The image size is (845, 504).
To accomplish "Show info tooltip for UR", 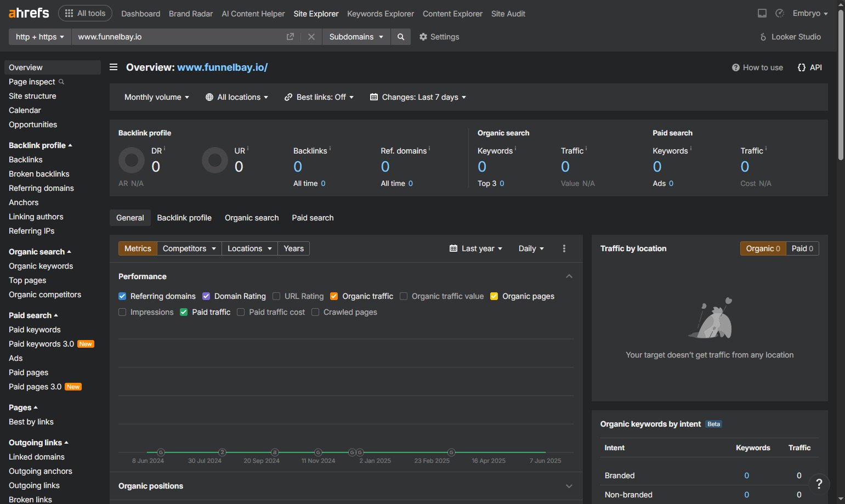I will (248, 149).
